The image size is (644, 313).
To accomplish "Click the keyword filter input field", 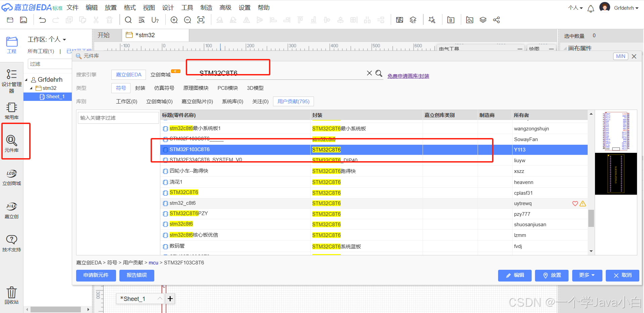I will 118,118.
